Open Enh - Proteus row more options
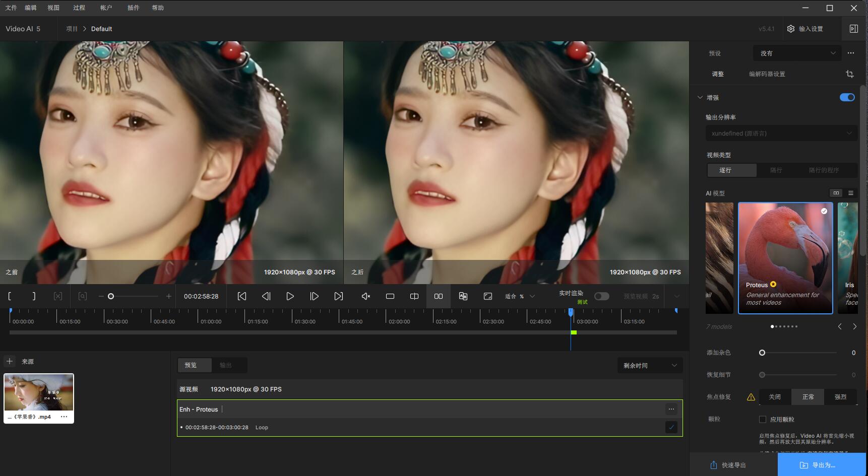This screenshot has height=476, width=868. [671, 409]
